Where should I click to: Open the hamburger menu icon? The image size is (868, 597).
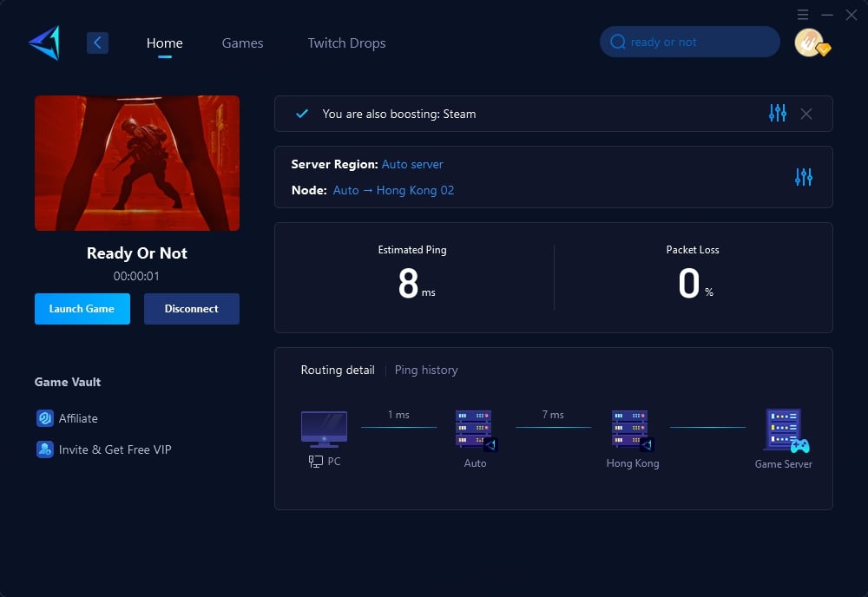click(x=803, y=15)
